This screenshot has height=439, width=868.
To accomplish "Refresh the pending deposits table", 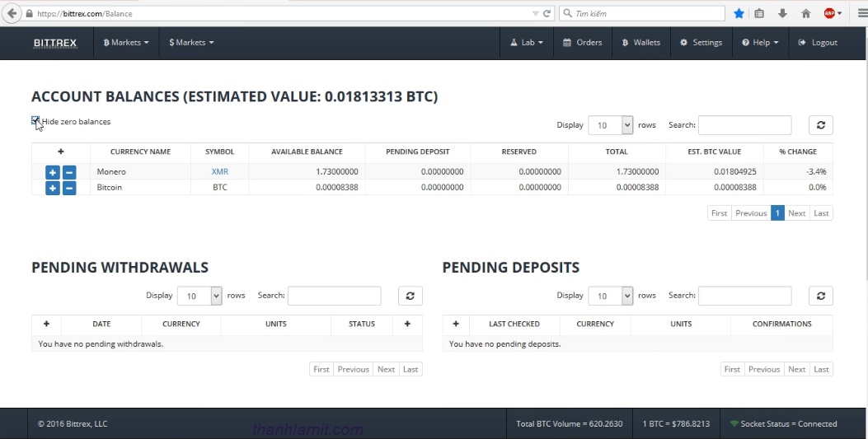I will click(x=820, y=296).
